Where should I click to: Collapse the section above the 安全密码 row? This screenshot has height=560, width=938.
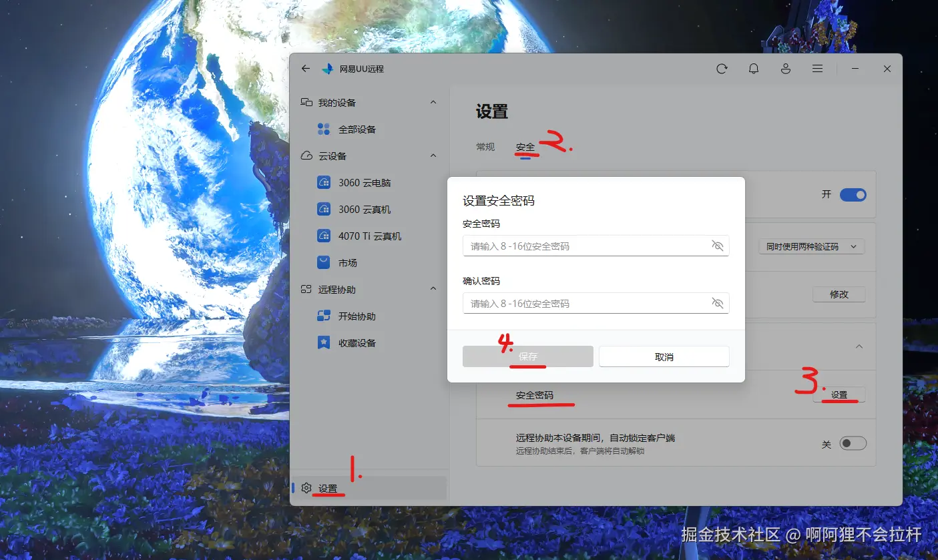[859, 346]
